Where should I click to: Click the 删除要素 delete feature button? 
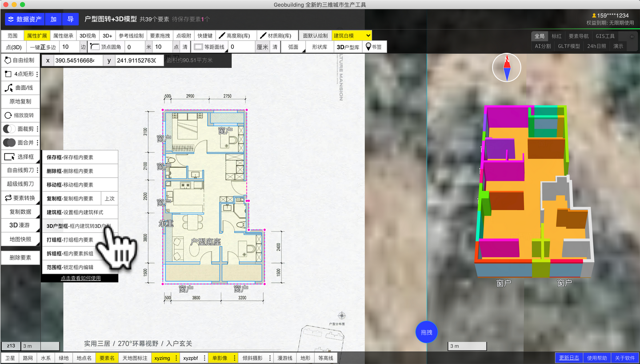click(20, 257)
